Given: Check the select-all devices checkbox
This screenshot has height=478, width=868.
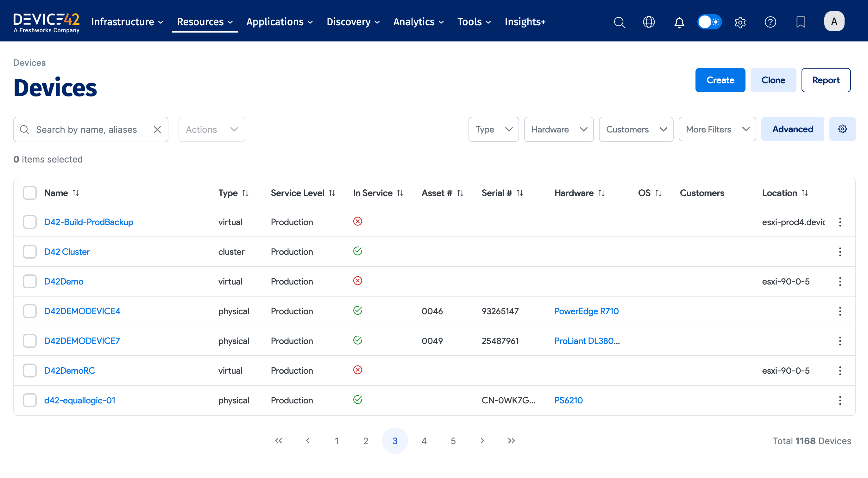Looking at the screenshot, I should click(30, 193).
